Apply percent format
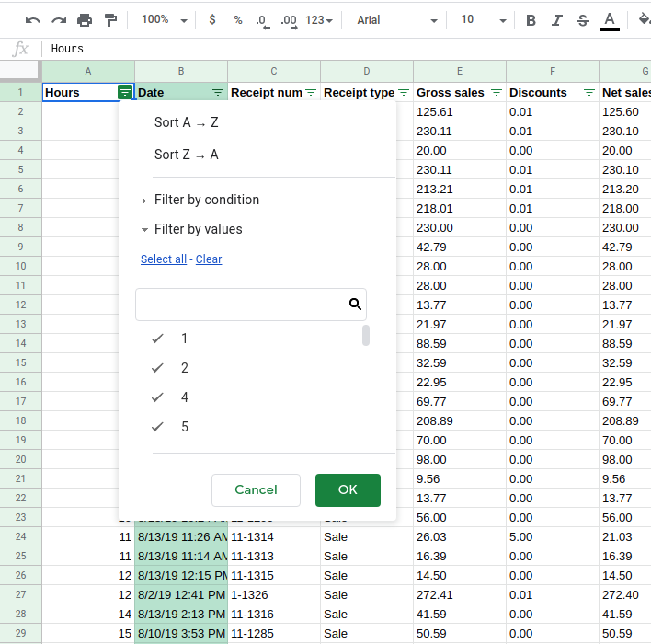 click(238, 19)
